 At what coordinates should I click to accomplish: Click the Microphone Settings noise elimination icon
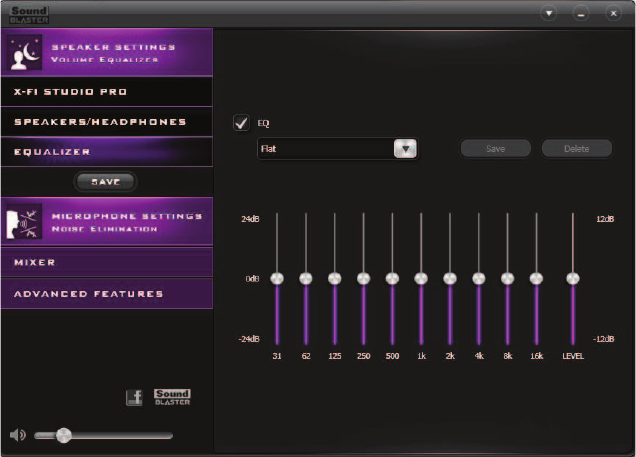coord(24,221)
